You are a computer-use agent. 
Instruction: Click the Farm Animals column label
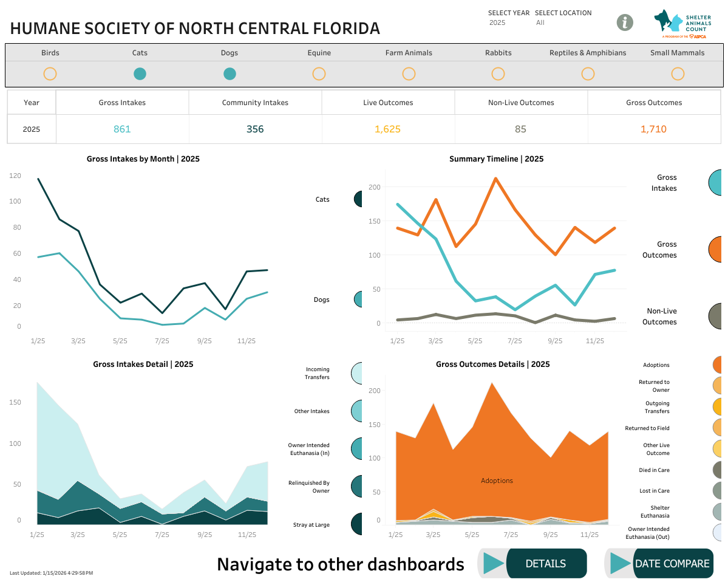point(409,52)
